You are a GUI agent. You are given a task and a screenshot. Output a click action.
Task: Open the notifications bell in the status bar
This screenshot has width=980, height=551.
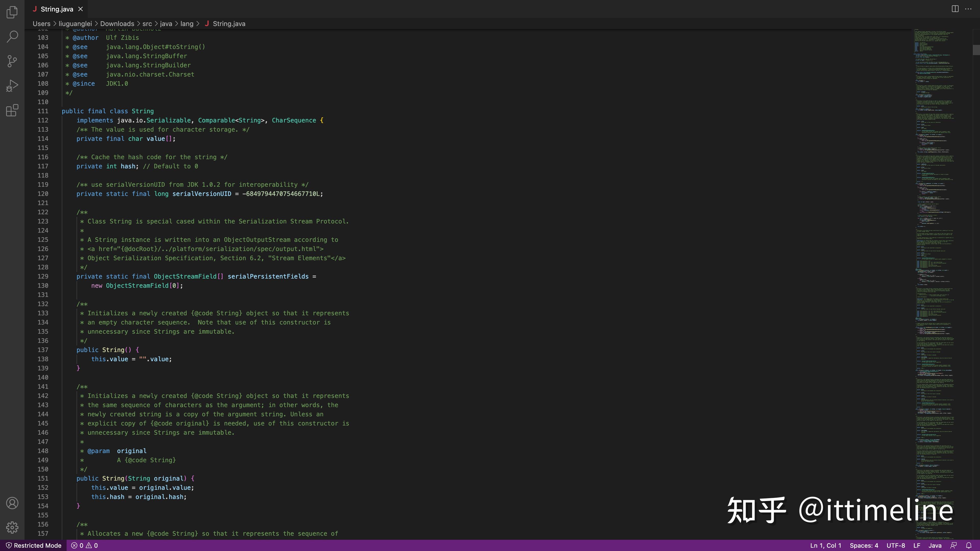969,545
